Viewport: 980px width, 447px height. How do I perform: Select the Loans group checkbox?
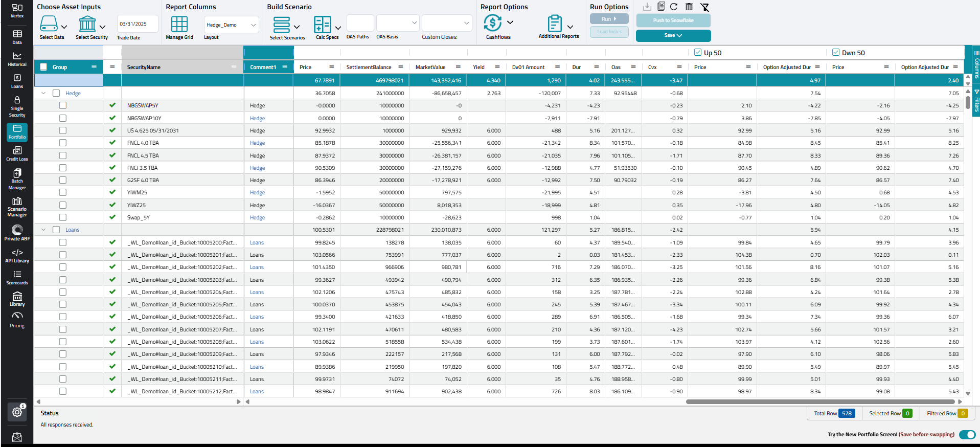tap(56, 230)
